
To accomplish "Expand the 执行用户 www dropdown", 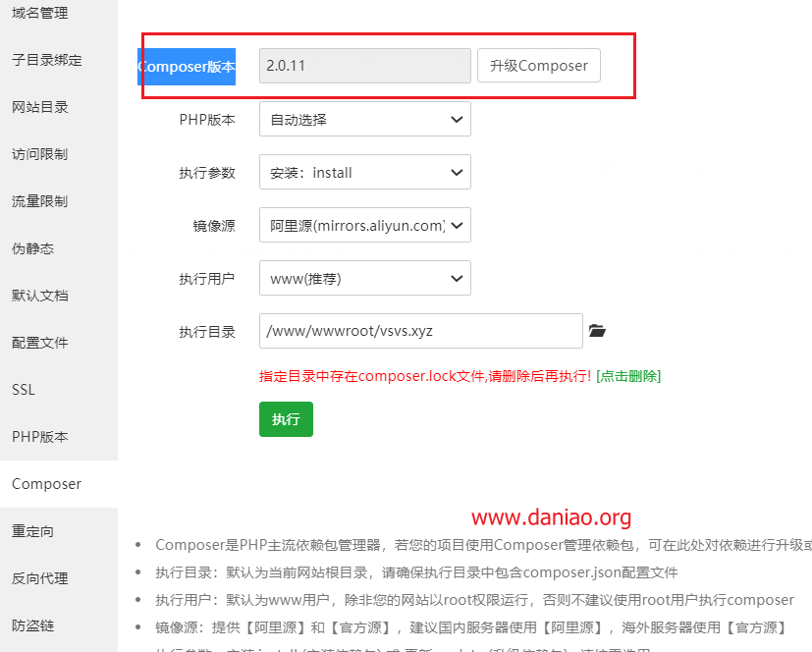I will coord(364,279).
